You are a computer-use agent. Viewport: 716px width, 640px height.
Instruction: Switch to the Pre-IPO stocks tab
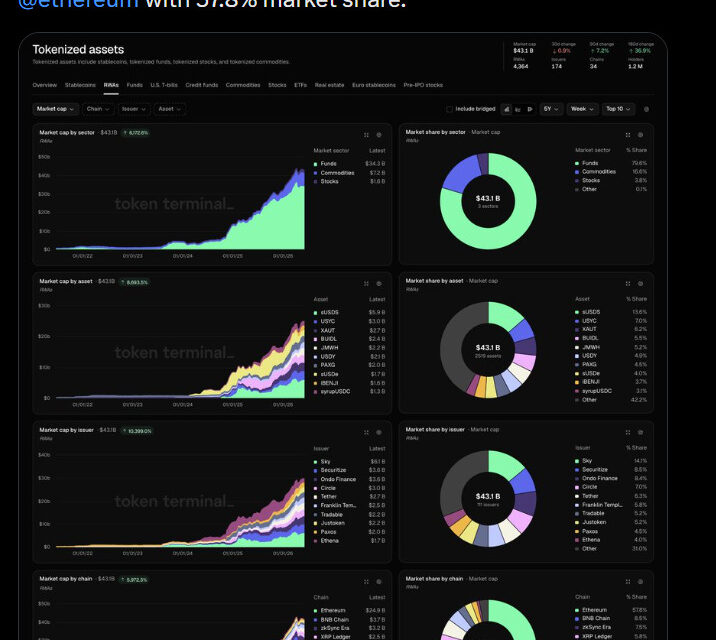pyautogui.click(x=423, y=85)
